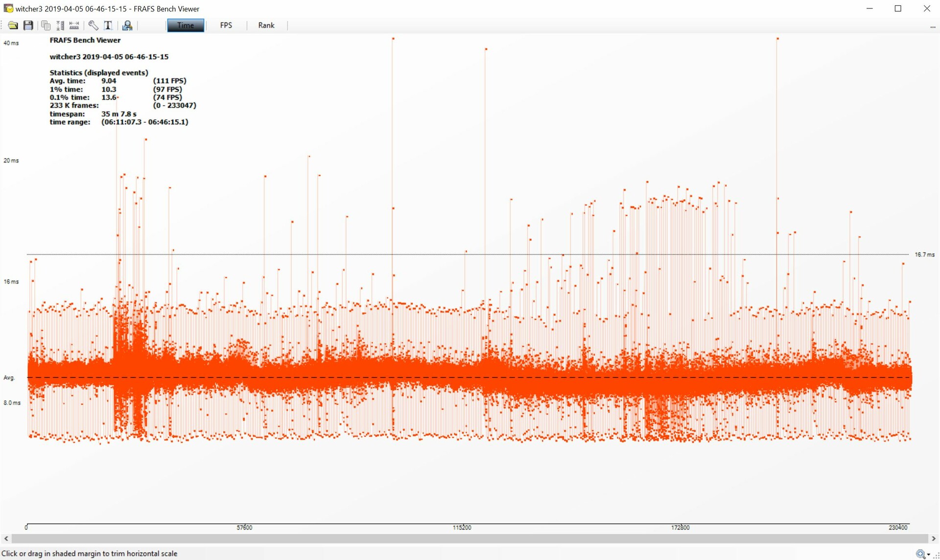Image resolution: width=940 pixels, height=560 pixels.
Task: Select the Time view toggle
Action: (185, 25)
